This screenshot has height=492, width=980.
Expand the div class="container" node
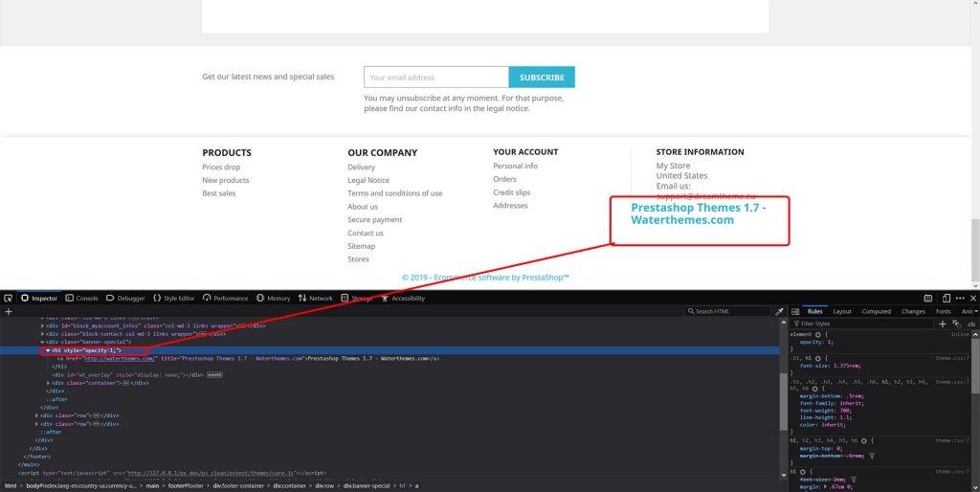pos(48,383)
